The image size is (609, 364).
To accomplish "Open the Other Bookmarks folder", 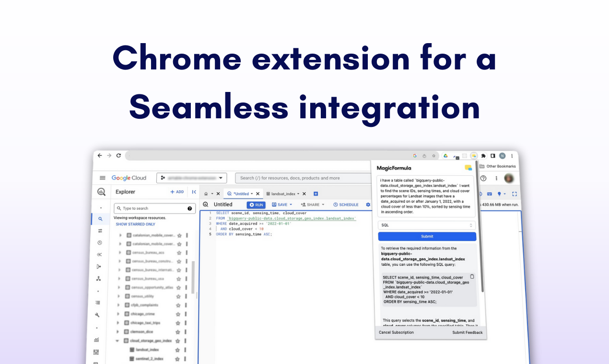I will point(498,166).
